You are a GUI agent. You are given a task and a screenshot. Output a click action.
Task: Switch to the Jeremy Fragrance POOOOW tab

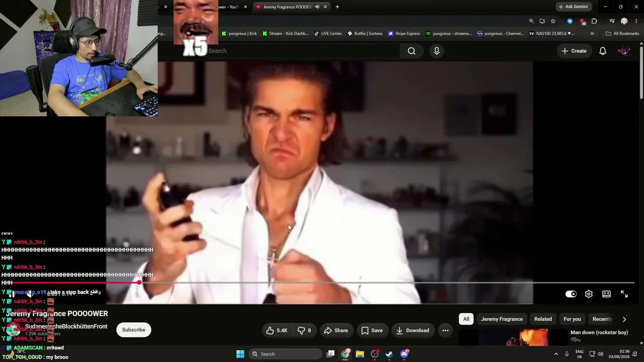288,7
